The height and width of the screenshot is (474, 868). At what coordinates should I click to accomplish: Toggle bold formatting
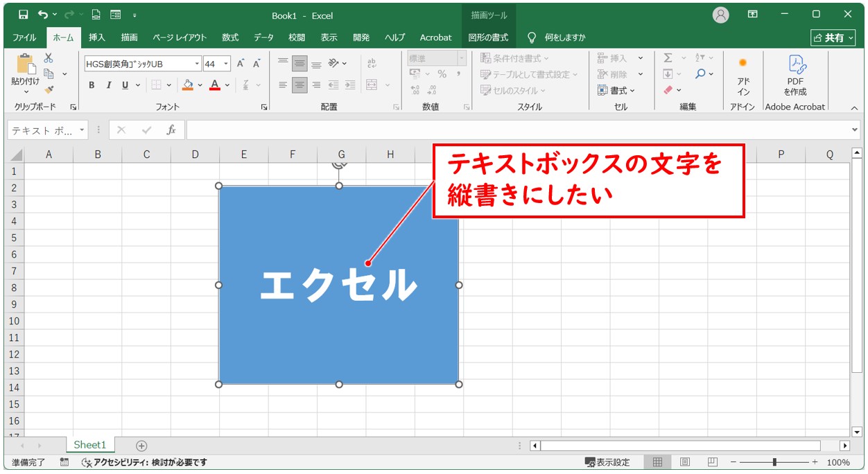(92, 85)
